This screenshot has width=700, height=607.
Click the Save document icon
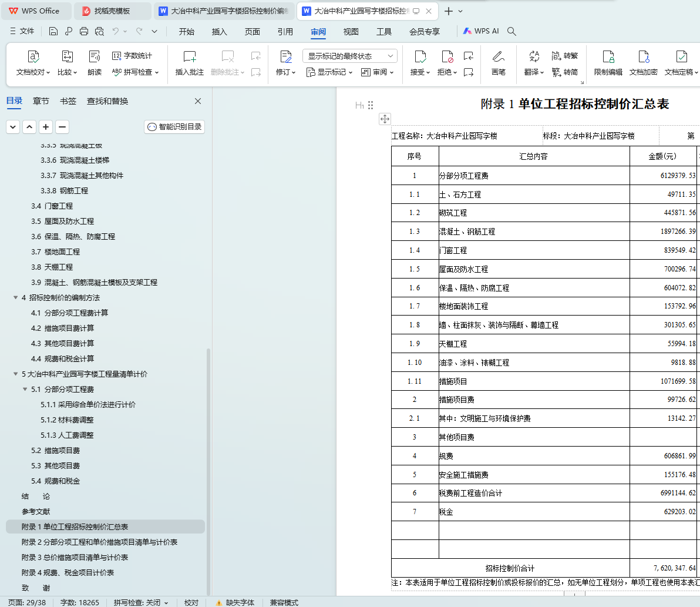tap(53, 31)
